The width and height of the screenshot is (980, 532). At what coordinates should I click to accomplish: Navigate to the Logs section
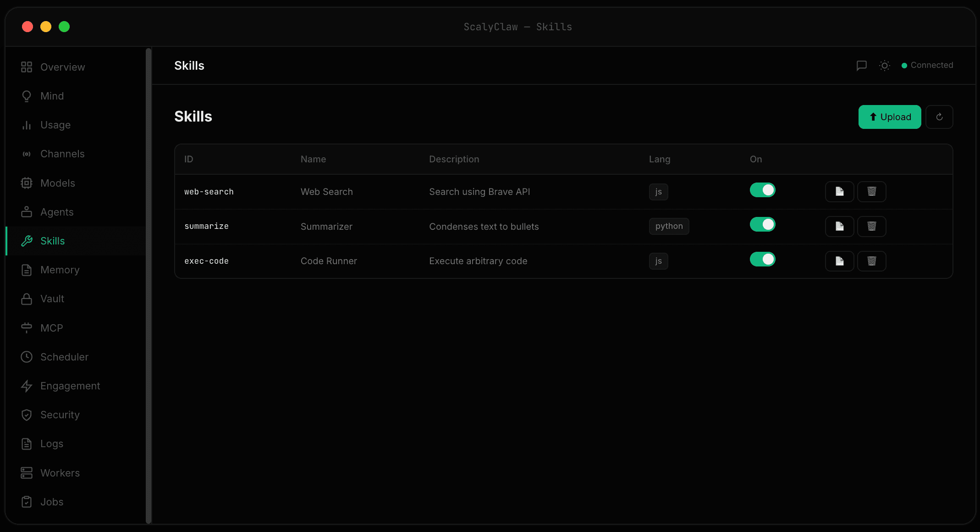tap(51, 443)
